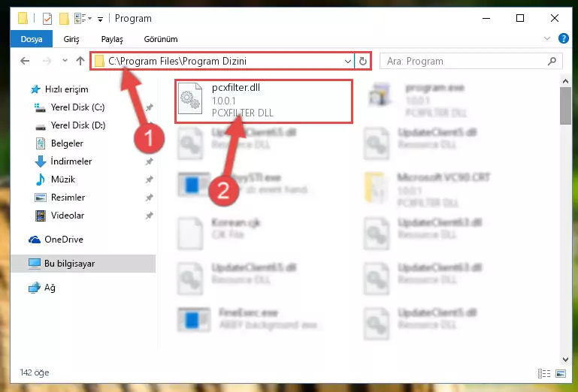
Task: Click the window folder icon in title bar
Action: 23,18
